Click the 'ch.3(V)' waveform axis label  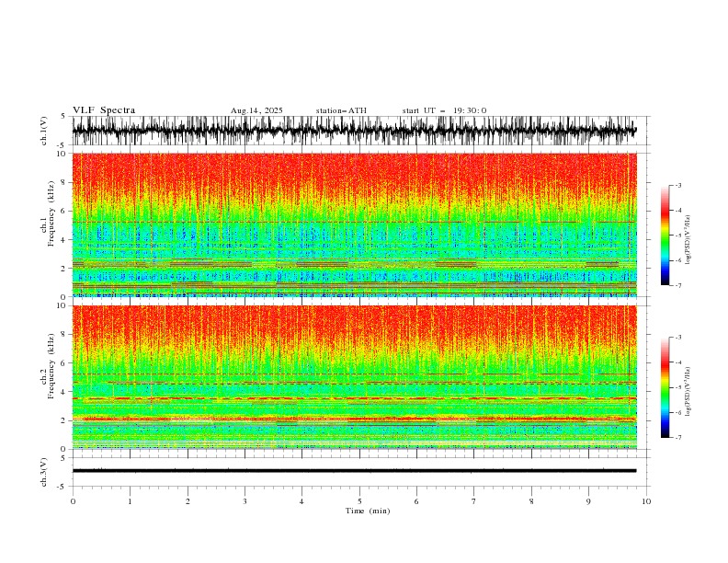pos(44,472)
